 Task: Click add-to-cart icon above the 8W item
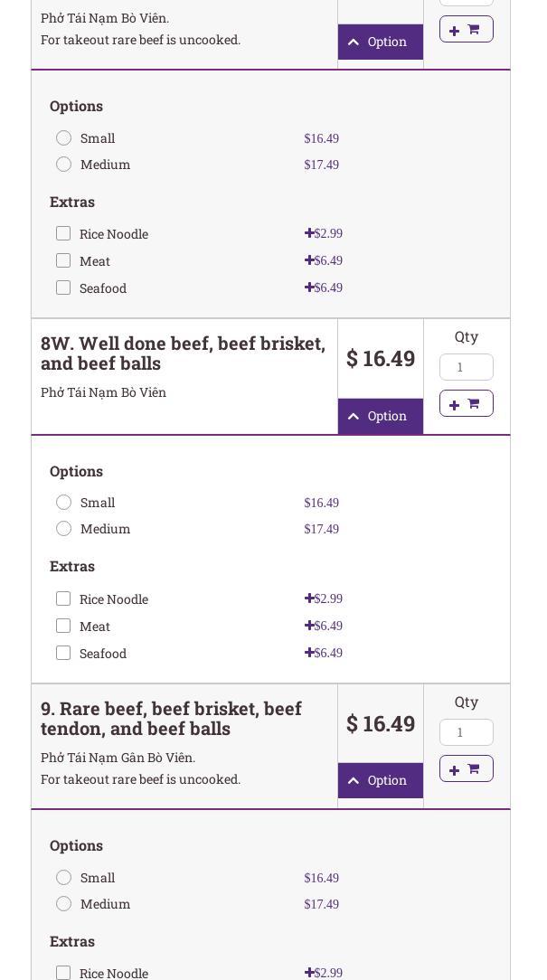(x=466, y=30)
